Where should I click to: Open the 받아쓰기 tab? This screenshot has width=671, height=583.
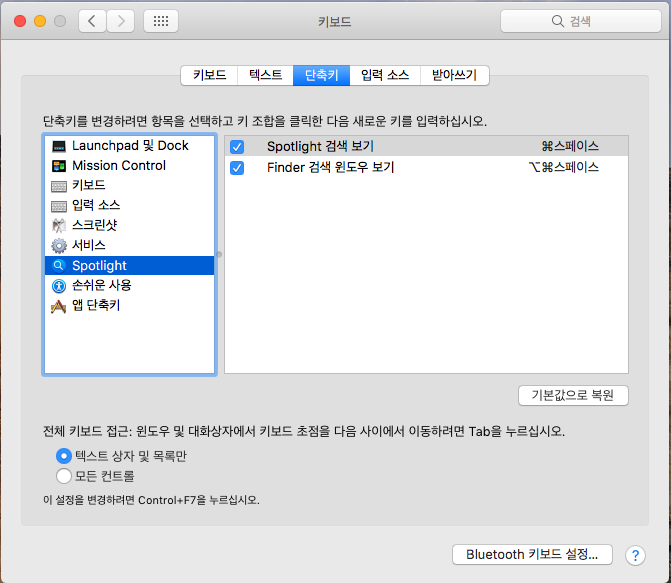tap(454, 75)
